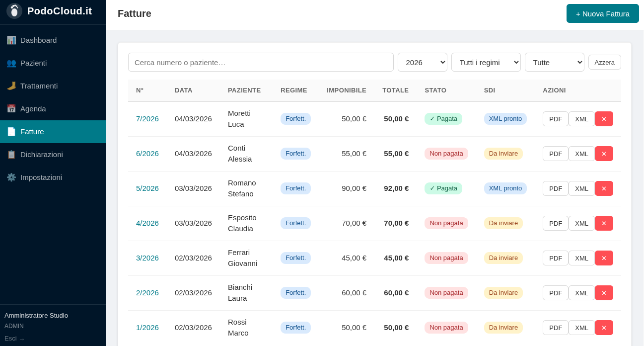Export XML for invoice 5/2026

pos(581,188)
